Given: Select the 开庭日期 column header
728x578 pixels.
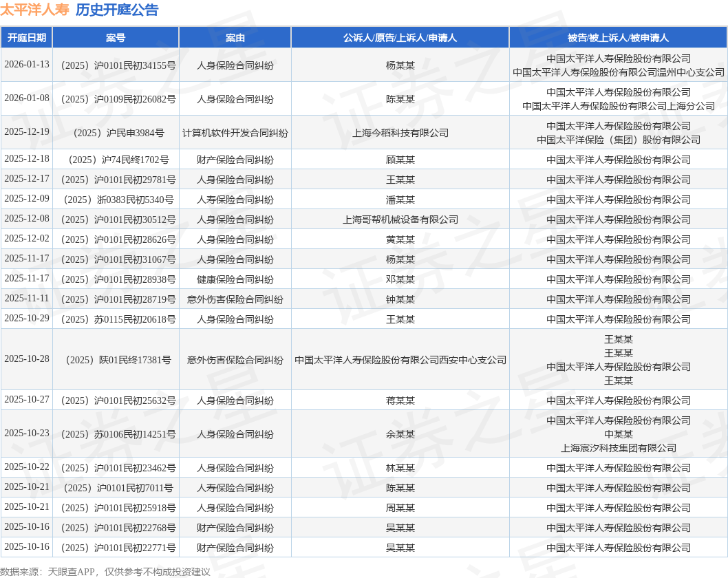Looking at the screenshot, I should [x=26, y=38].
